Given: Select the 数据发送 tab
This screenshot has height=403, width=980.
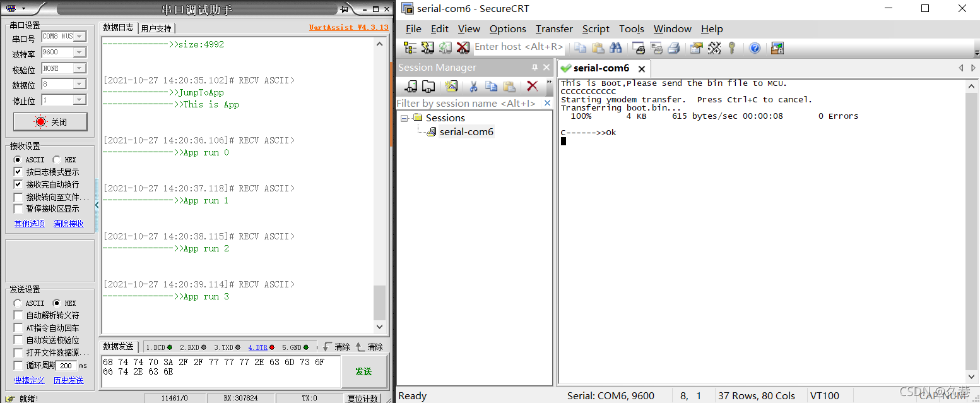Looking at the screenshot, I should pyautogui.click(x=119, y=347).
